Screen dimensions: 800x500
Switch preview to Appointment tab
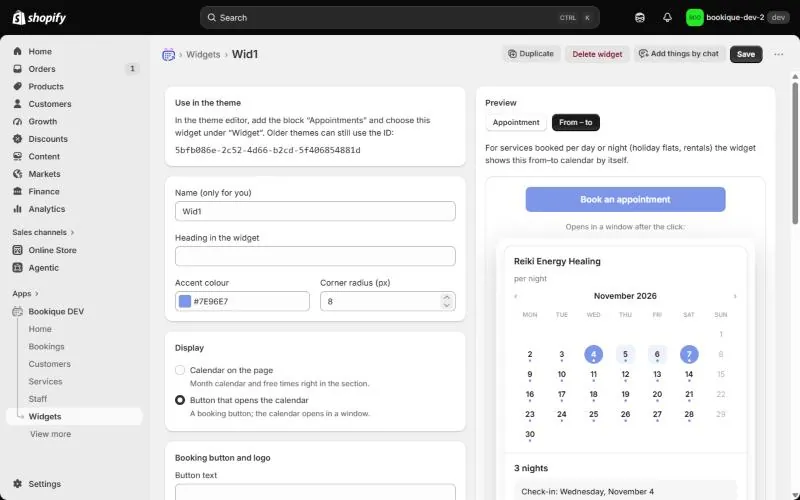pyautogui.click(x=516, y=122)
